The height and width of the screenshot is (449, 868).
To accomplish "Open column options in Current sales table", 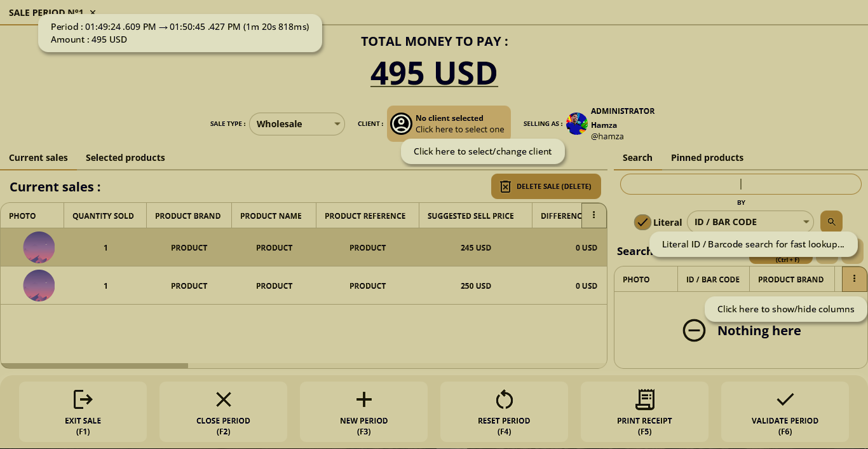I will 593,216.
